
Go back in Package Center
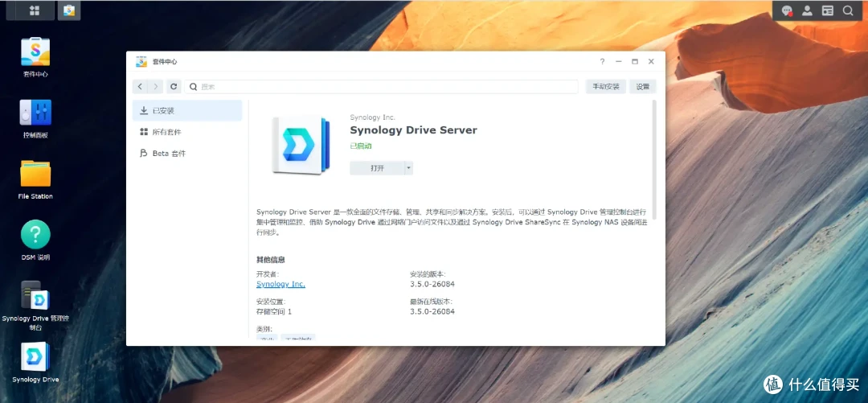point(140,87)
